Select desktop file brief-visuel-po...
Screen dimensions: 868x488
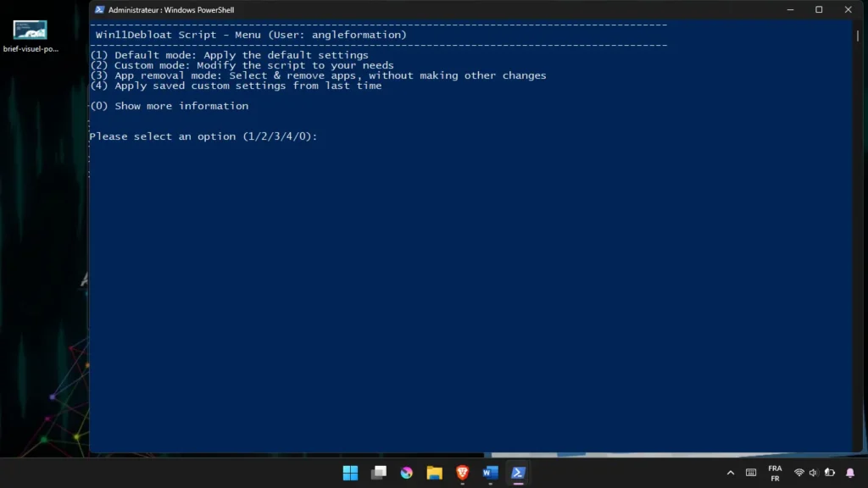[x=31, y=36]
